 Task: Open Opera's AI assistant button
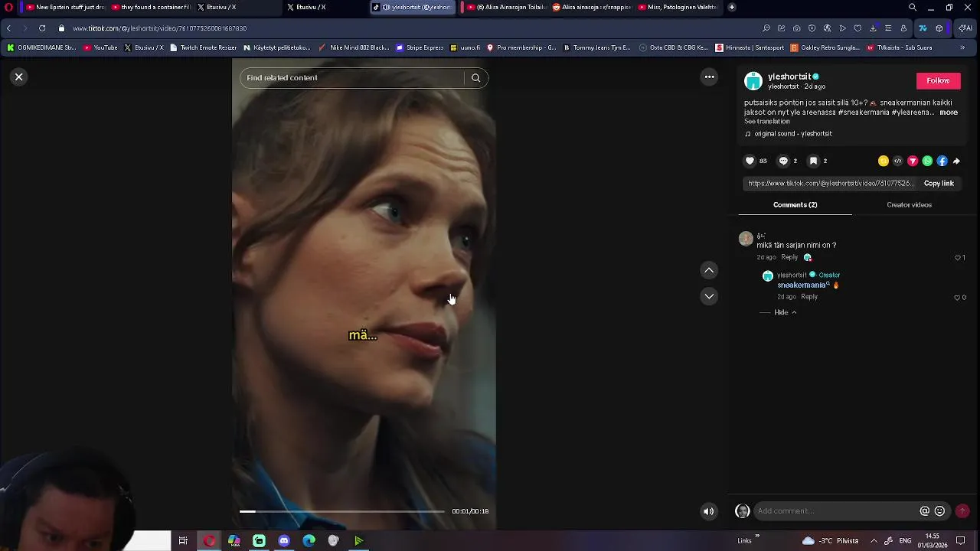point(967,28)
